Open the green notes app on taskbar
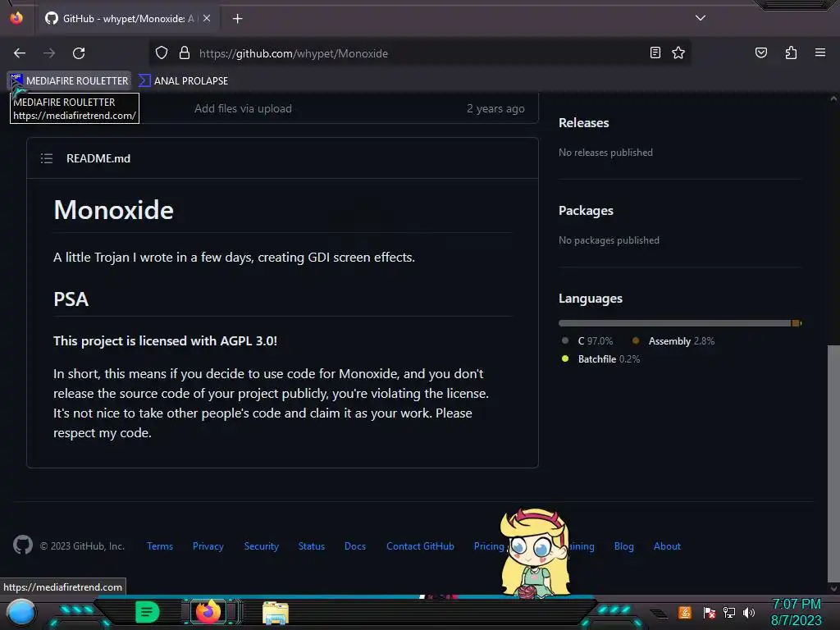840x630 pixels. pos(147,612)
